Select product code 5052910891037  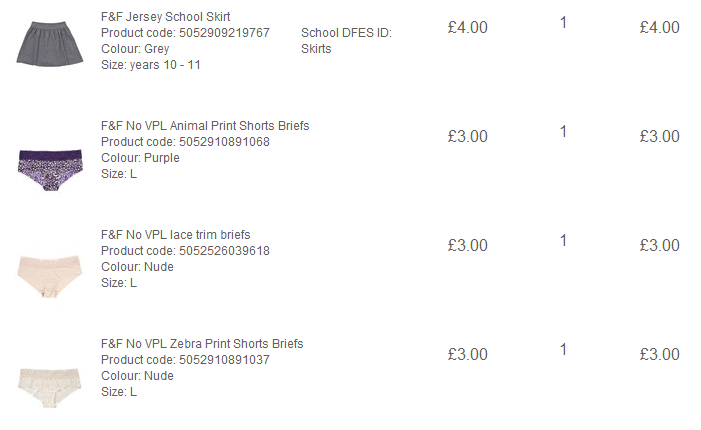pos(186,360)
